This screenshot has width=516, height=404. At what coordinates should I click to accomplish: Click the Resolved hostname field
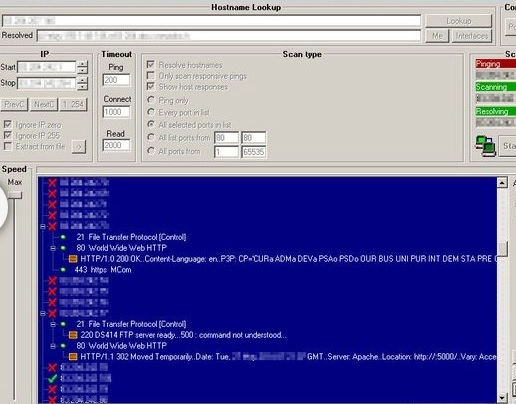tap(229, 36)
